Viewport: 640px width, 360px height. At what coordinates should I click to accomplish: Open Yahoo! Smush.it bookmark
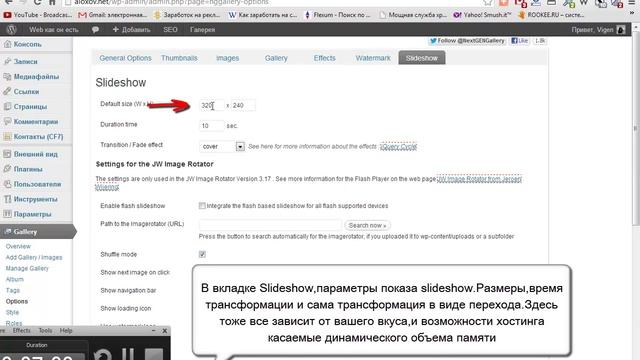[482, 15]
